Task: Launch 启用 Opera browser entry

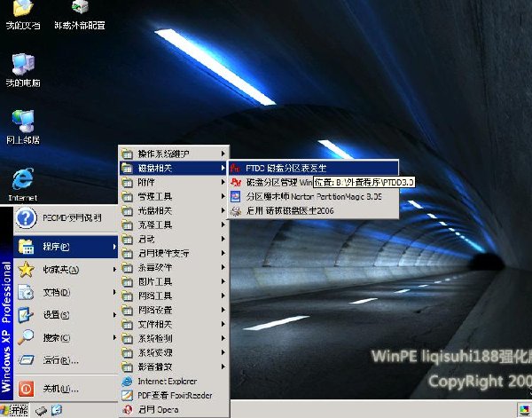Action: point(174,410)
